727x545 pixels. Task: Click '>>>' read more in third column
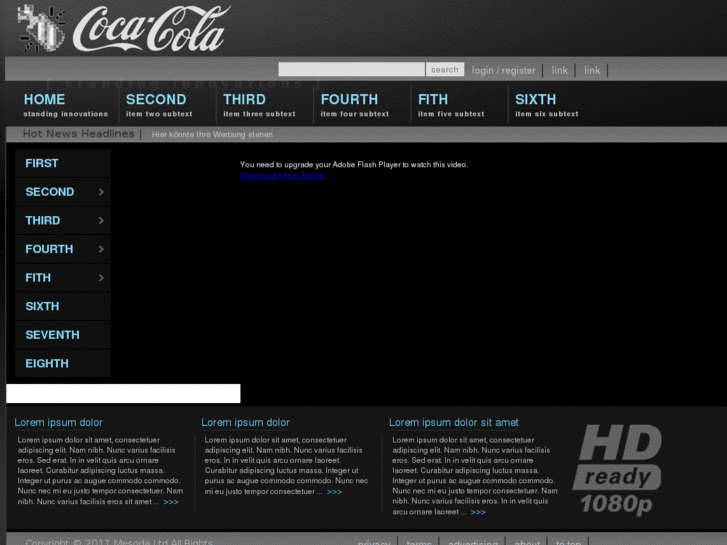click(478, 512)
